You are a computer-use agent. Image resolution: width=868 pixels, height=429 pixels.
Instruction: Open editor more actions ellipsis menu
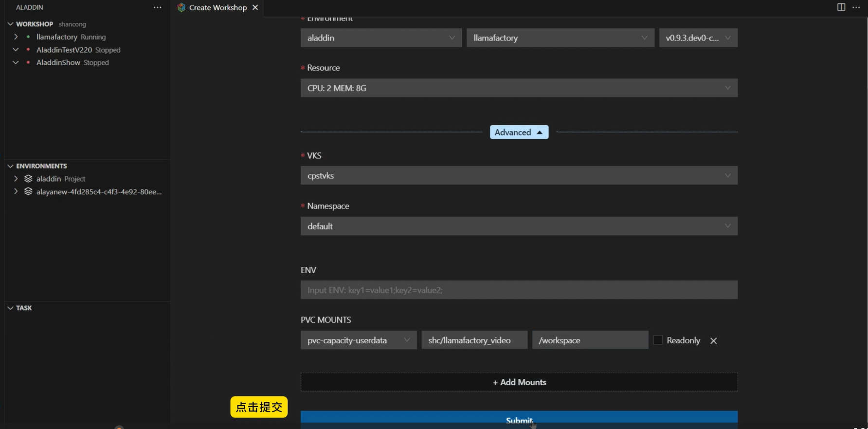[x=856, y=7]
